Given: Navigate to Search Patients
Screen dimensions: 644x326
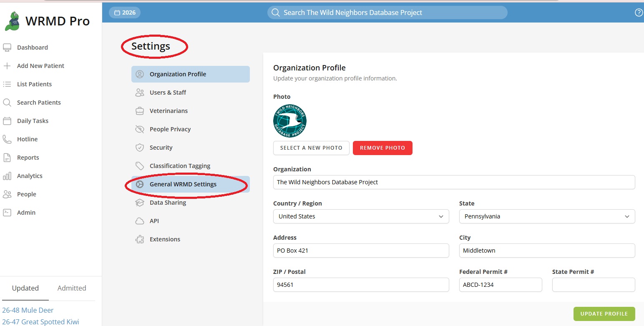Looking at the screenshot, I should point(39,103).
